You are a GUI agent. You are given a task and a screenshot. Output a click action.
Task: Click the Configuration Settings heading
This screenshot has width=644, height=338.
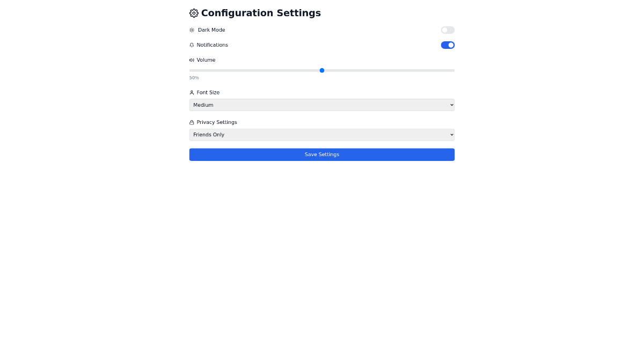[260, 13]
